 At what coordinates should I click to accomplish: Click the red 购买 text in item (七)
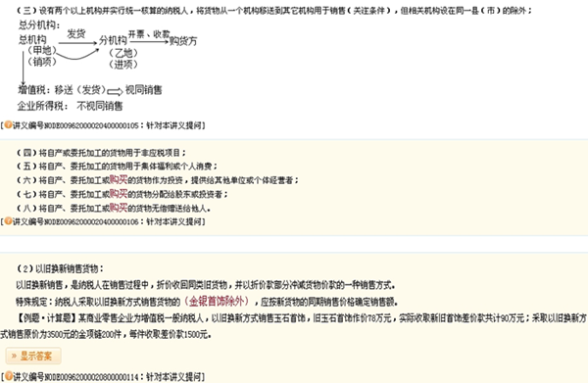click(x=119, y=193)
